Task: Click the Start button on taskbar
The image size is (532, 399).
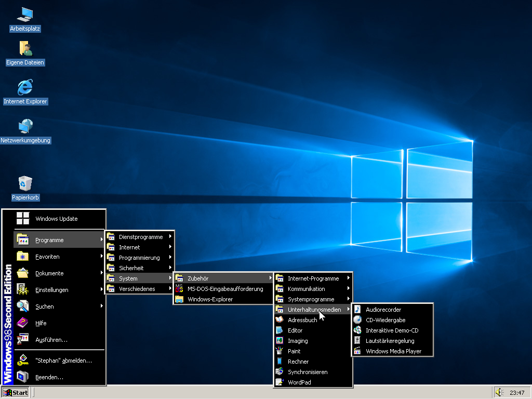Action: pos(15,393)
